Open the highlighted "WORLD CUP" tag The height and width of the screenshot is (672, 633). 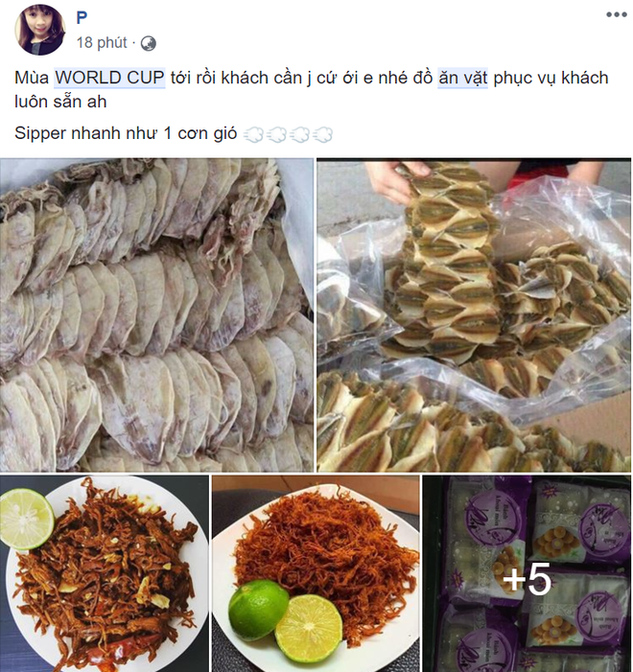pyautogui.click(x=109, y=78)
